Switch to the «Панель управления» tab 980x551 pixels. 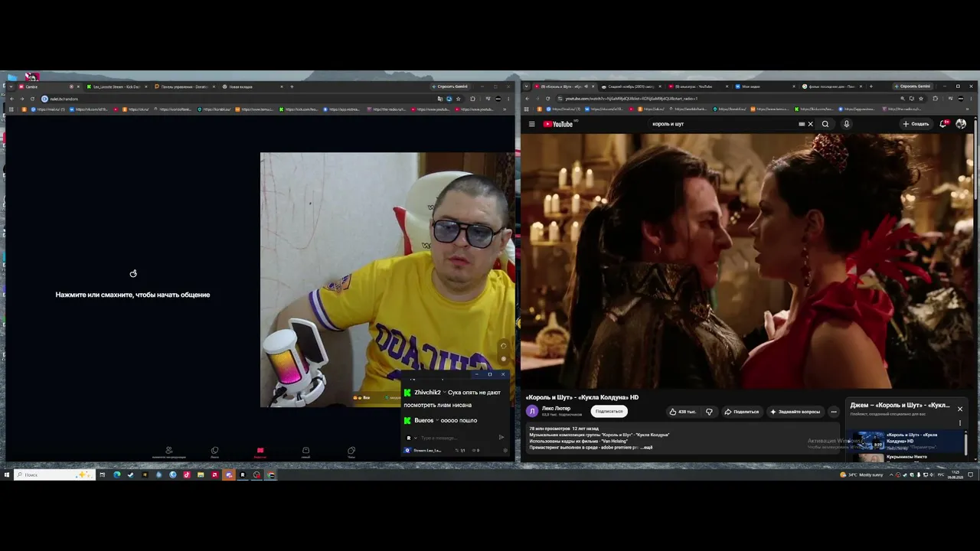184,86
